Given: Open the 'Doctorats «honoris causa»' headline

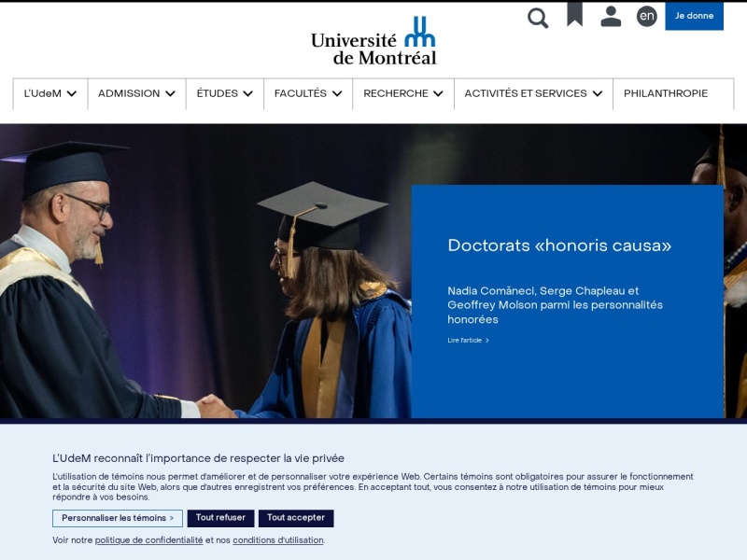Looking at the screenshot, I should [559, 245].
